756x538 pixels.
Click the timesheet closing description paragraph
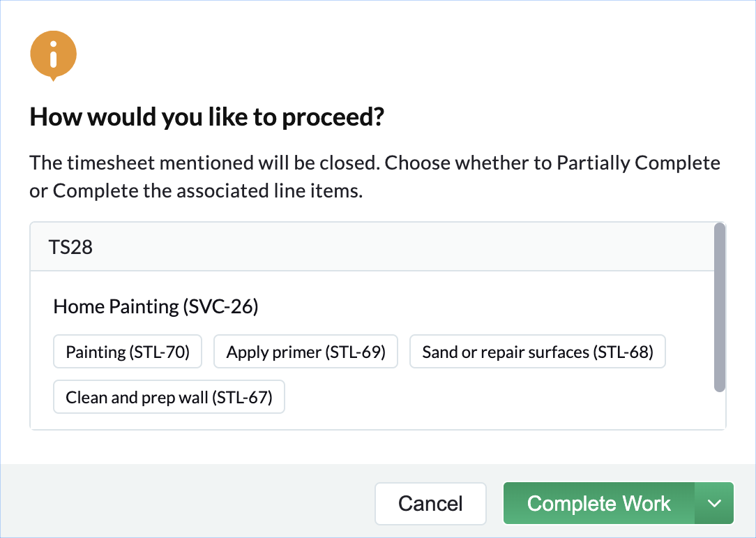click(375, 177)
